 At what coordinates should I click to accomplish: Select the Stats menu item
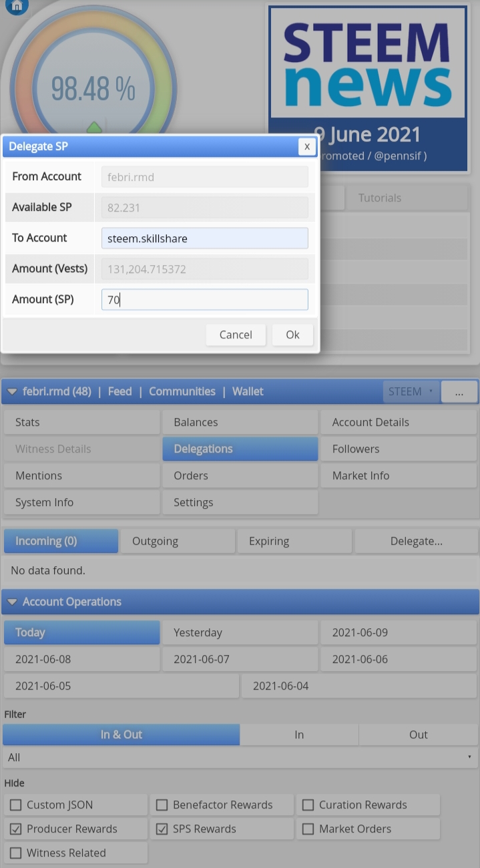81,422
